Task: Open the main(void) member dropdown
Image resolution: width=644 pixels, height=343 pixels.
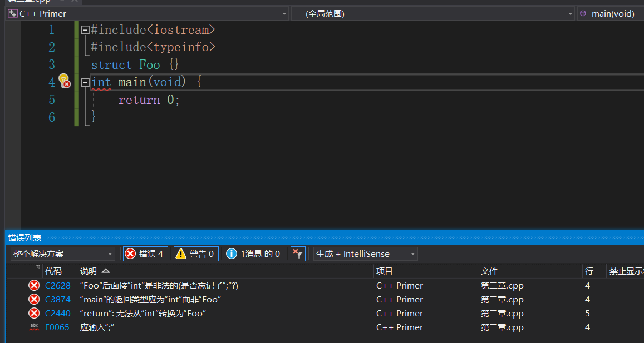Action: 610,13
